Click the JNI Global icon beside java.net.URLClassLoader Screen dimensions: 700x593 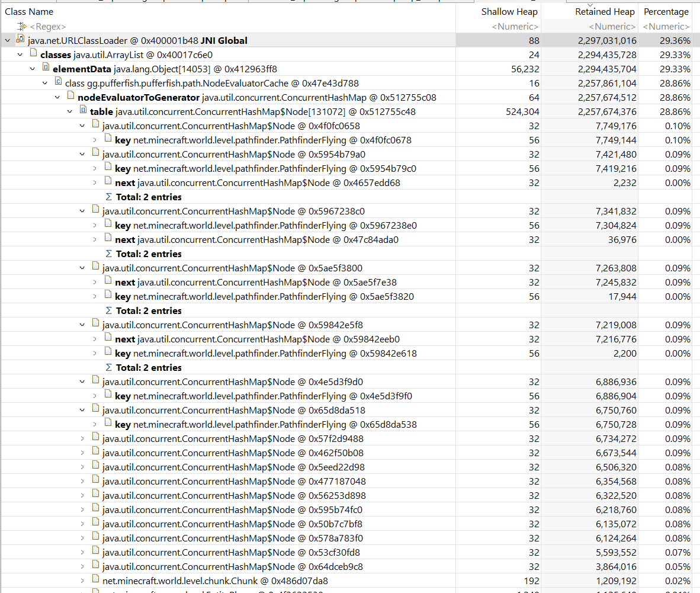[20, 40]
